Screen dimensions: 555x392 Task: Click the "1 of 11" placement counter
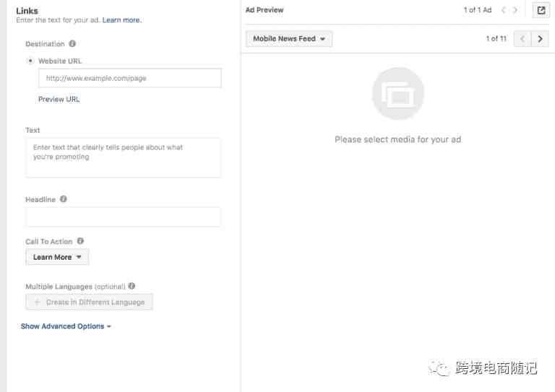click(496, 39)
